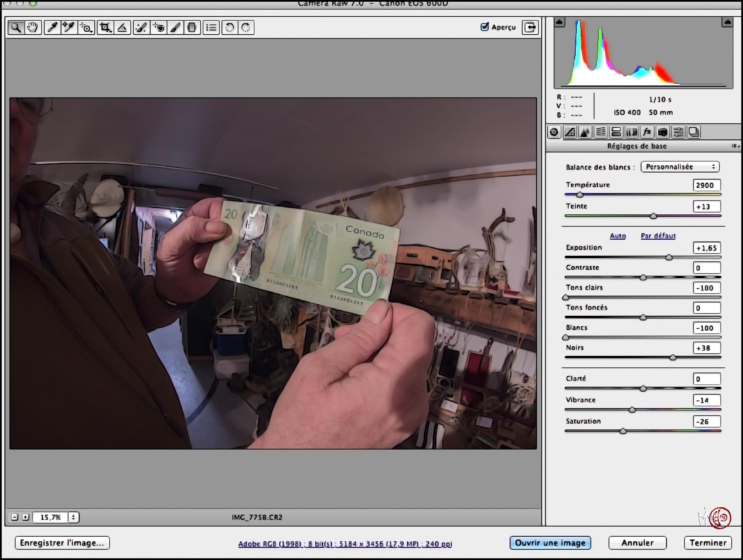Viewport: 743px width, 560px height.
Task: Select the Adjustment Brush tool
Action: [175, 27]
